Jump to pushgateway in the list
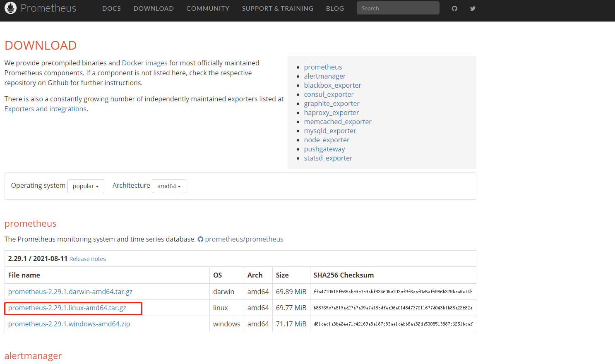The width and height of the screenshot is (615, 364). tap(324, 149)
